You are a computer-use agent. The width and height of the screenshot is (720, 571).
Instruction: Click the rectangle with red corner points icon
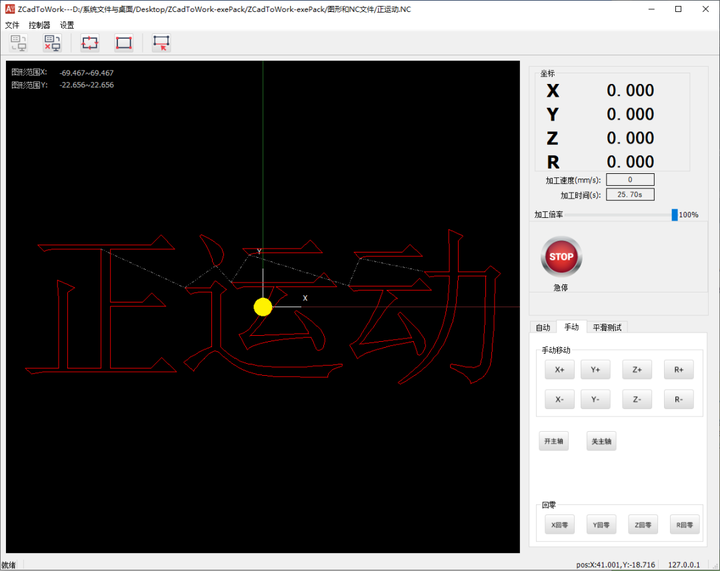tap(124, 43)
